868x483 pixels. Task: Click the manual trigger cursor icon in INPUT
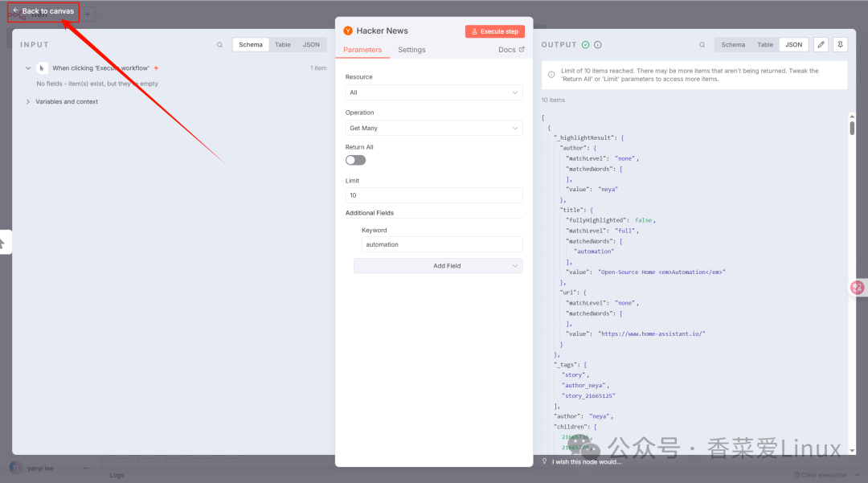pyautogui.click(x=42, y=68)
